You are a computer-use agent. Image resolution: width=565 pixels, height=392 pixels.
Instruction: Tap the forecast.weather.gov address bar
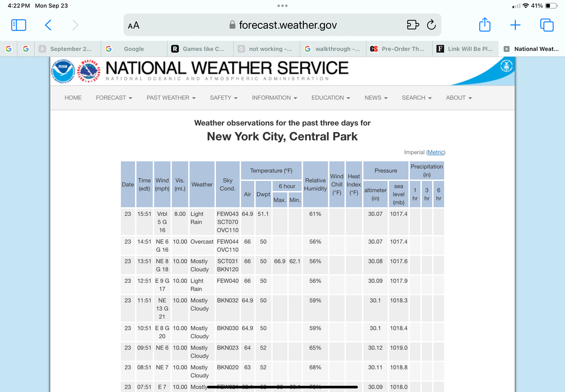click(282, 25)
